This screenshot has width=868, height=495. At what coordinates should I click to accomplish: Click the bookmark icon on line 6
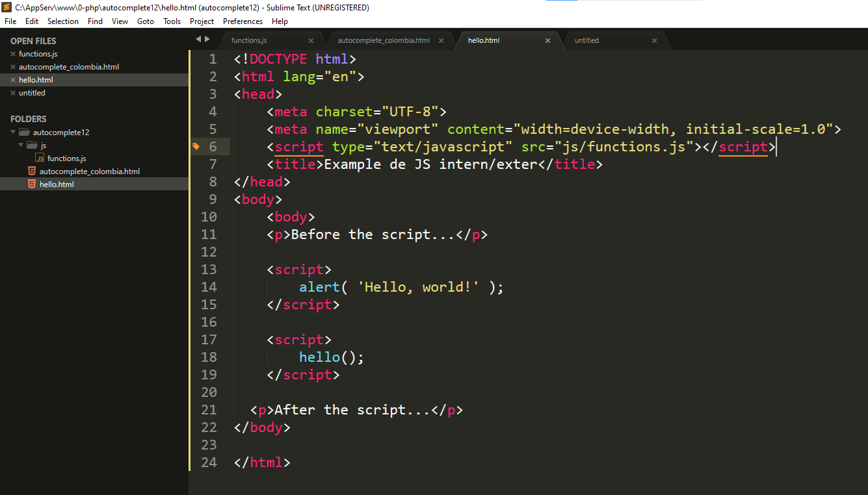[196, 147]
